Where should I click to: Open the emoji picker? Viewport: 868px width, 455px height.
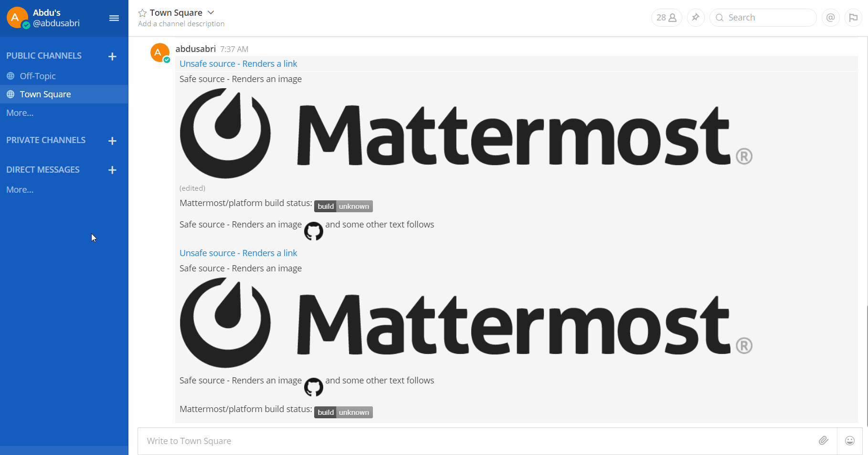[850, 441]
